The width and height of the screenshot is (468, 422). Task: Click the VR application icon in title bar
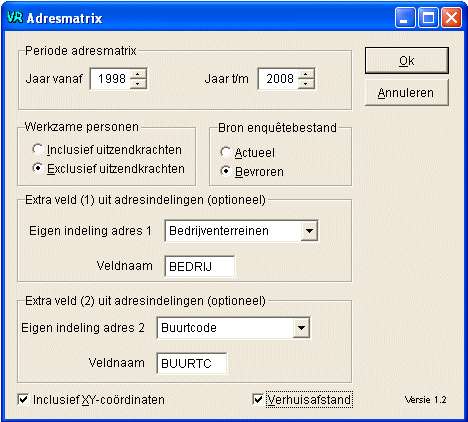15,17
